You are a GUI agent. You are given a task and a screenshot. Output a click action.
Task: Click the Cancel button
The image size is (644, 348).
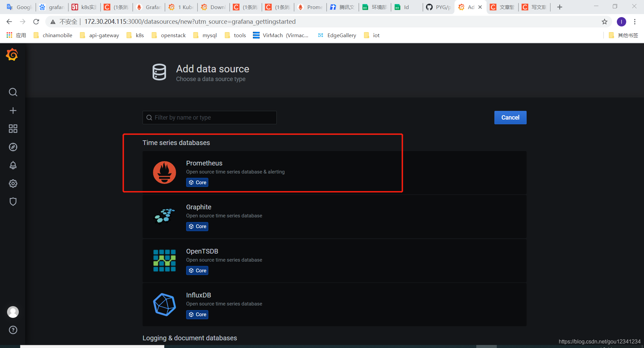coord(510,118)
